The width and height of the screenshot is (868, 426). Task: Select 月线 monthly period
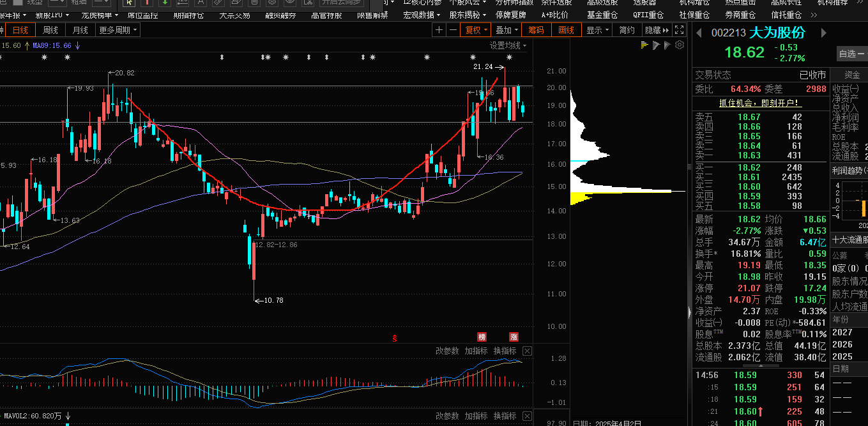point(80,30)
